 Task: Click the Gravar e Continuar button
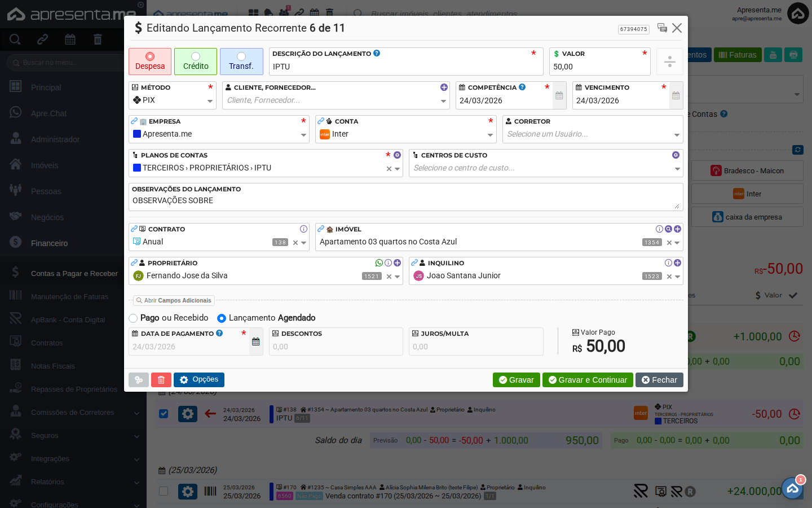pos(588,380)
